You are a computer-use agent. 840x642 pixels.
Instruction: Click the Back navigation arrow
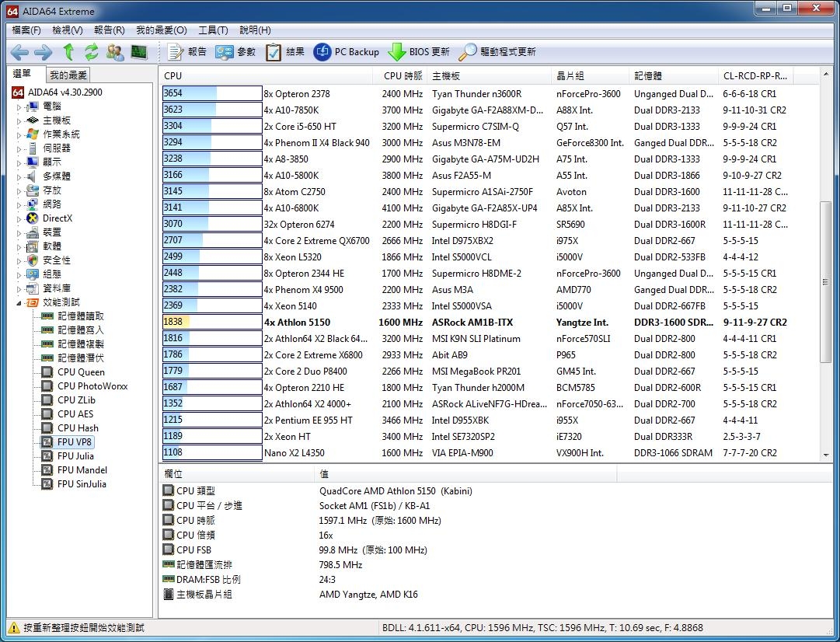pos(19,52)
